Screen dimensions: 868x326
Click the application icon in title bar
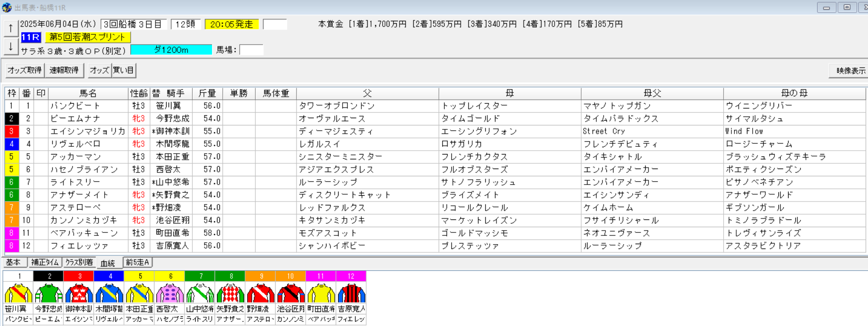pyautogui.click(x=7, y=7)
